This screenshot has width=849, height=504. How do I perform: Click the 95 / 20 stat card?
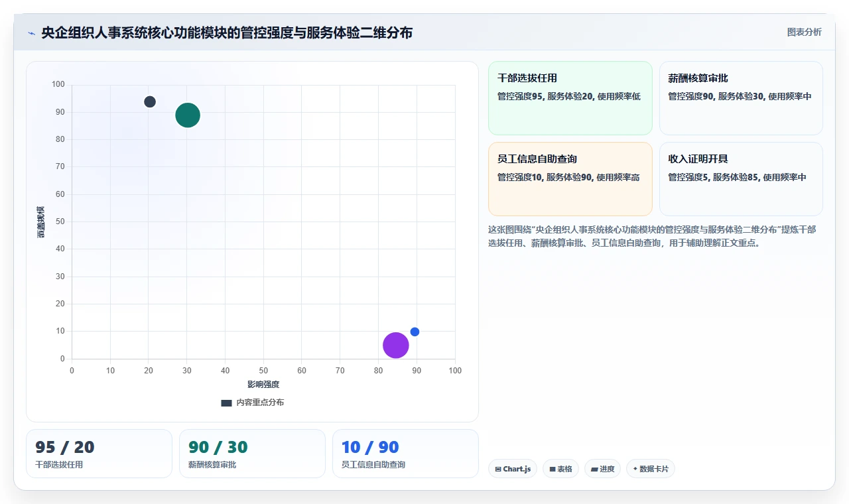pos(99,454)
